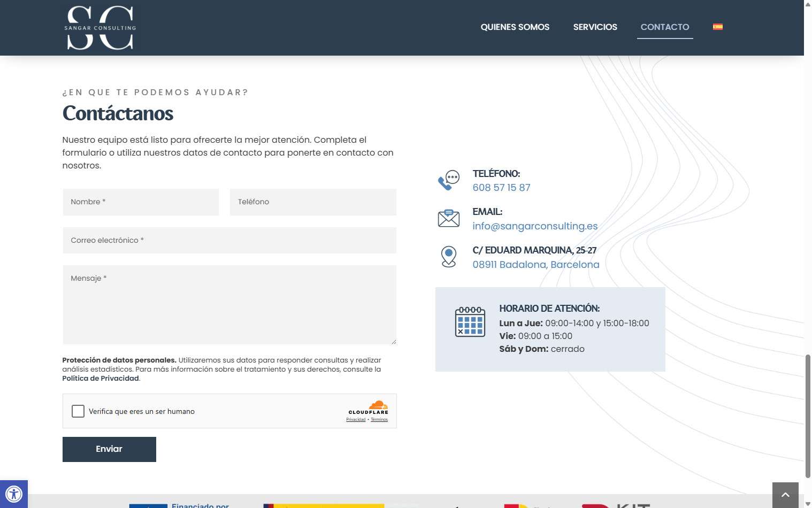This screenshot has height=508, width=812.
Task: Click the calendar schedule icon
Action: [x=470, y=322]
